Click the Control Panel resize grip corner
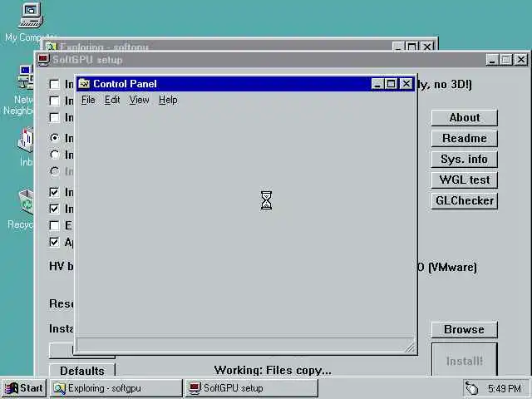The height and width of the screenshot is (399, 532). 410,347
